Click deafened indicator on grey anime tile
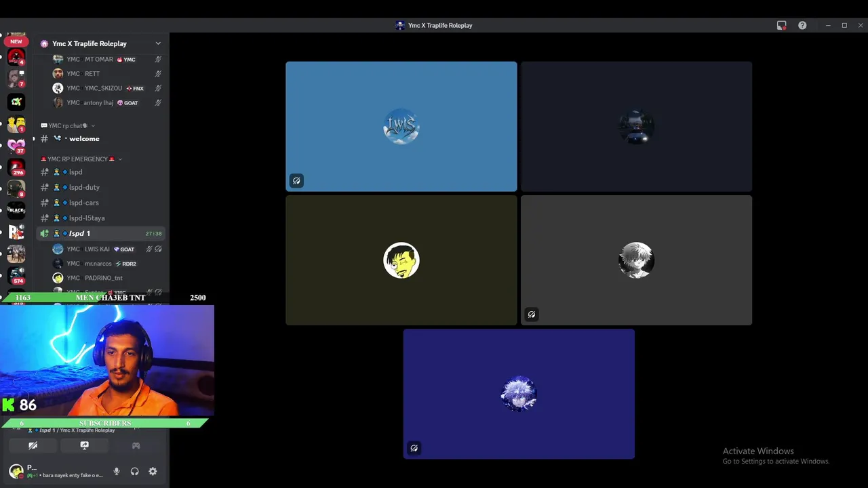The width and height of the screenshot is (868, 488). [x=532, y=314]
